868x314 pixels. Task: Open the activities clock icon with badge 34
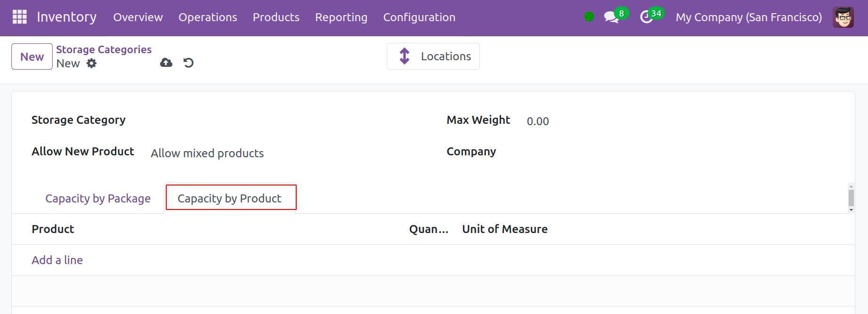[646, 17]
